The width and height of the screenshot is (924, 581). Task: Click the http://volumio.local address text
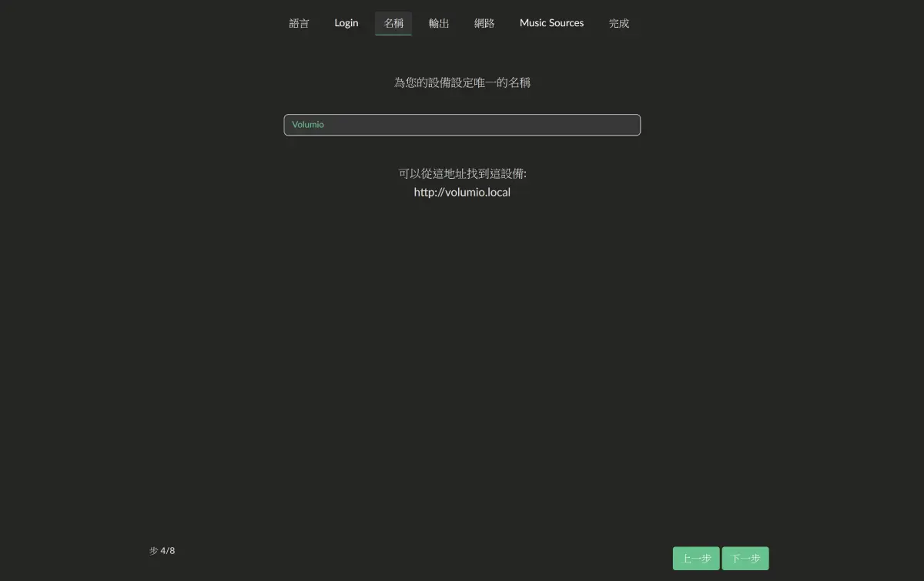[462, 193]
